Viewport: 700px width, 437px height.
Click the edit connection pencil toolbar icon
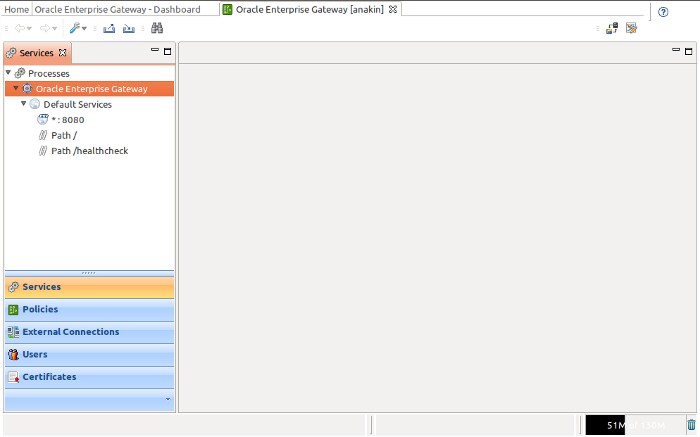[631, 28]
